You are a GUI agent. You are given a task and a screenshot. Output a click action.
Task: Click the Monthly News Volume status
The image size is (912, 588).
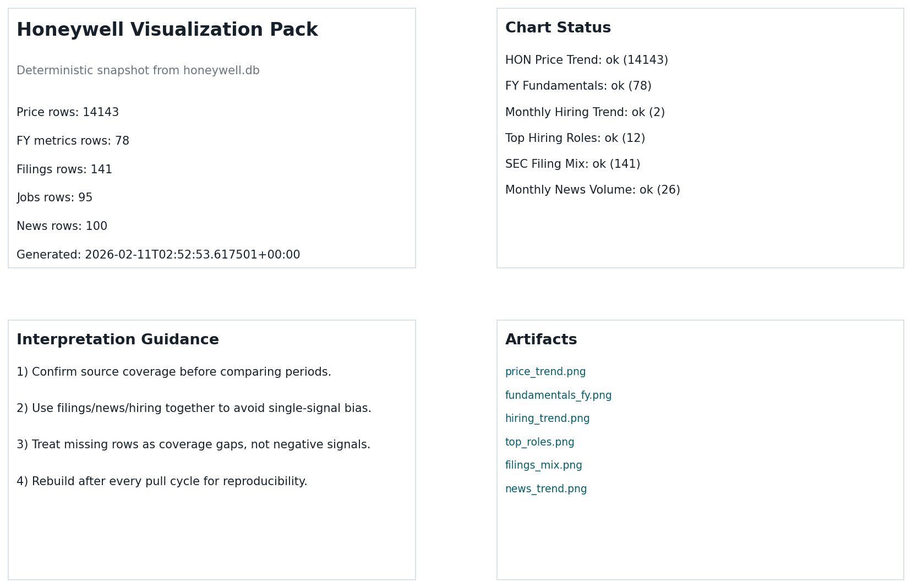(592, 190)
